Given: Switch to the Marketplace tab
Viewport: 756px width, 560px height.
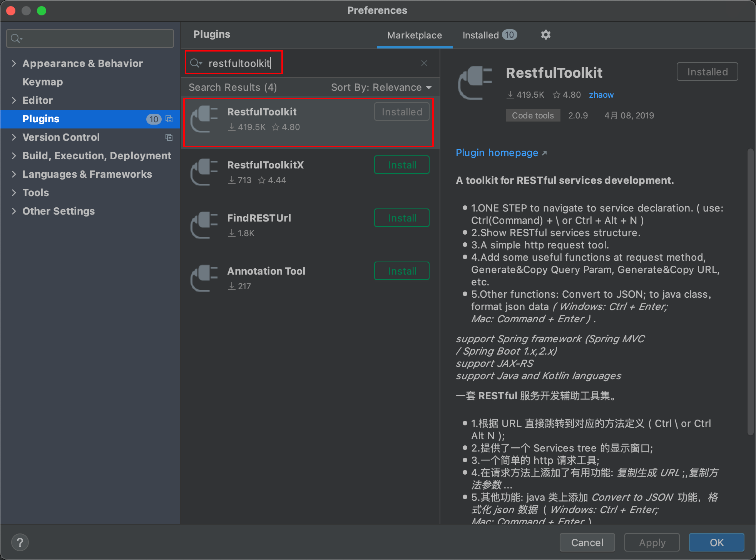Looking at the screenshot, I should (415, 35).
